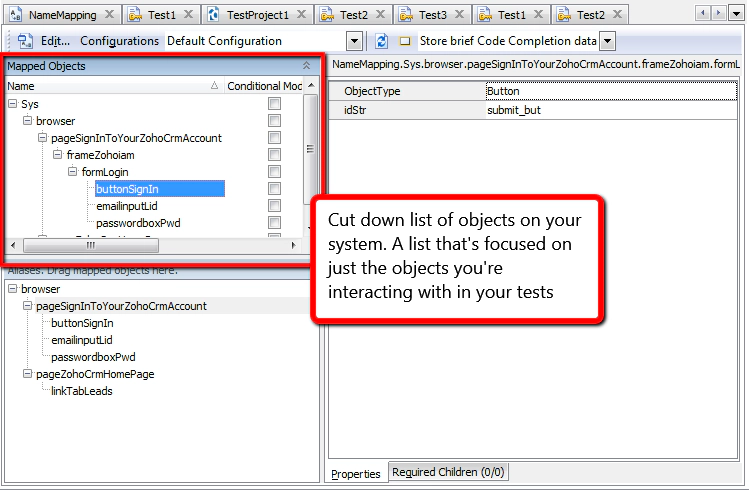The height and width of the screenshot is (490, 749).
Task: Select passwordboxPwd in Aliases tree
Action: point(93,357)
